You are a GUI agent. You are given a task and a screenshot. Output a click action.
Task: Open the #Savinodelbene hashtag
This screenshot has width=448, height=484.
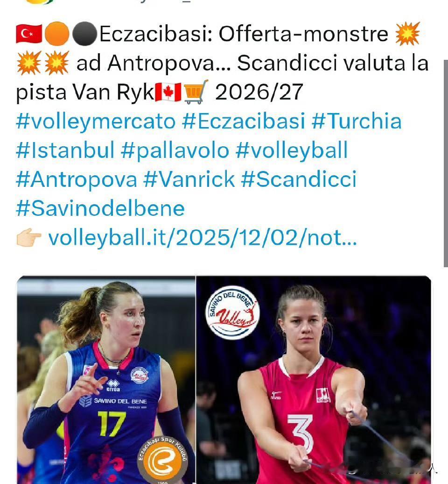tap(100, 208)
